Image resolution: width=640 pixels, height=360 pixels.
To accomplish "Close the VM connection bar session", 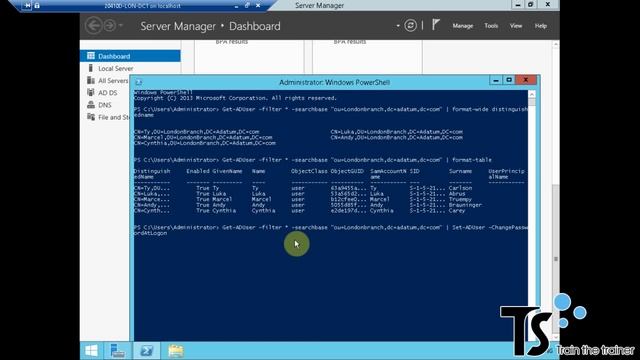I will (258, 5).
